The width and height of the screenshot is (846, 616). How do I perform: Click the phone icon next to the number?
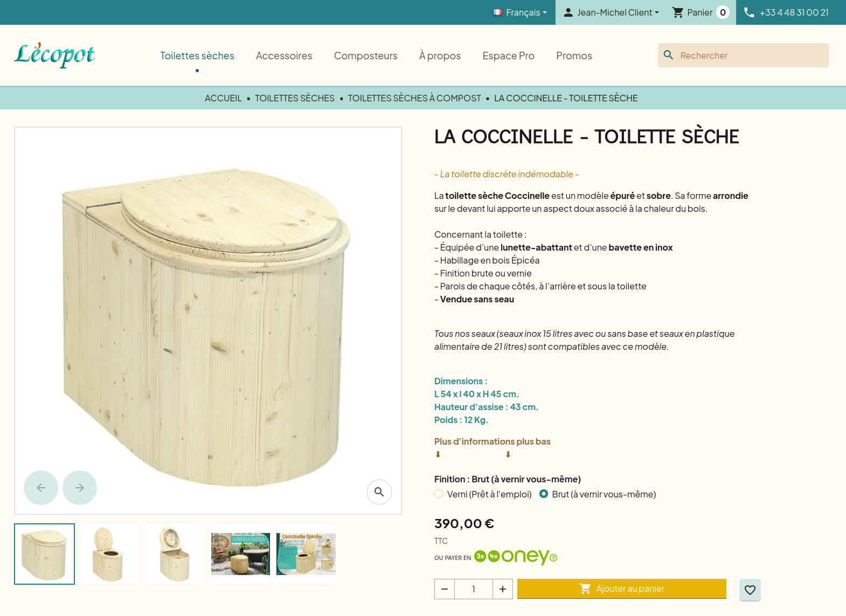750,12
